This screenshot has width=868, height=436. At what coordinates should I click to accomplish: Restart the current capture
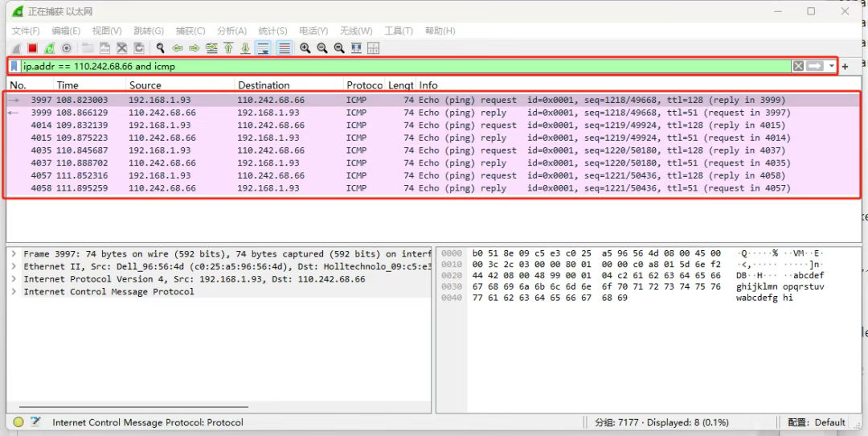[x=50, y=48]
